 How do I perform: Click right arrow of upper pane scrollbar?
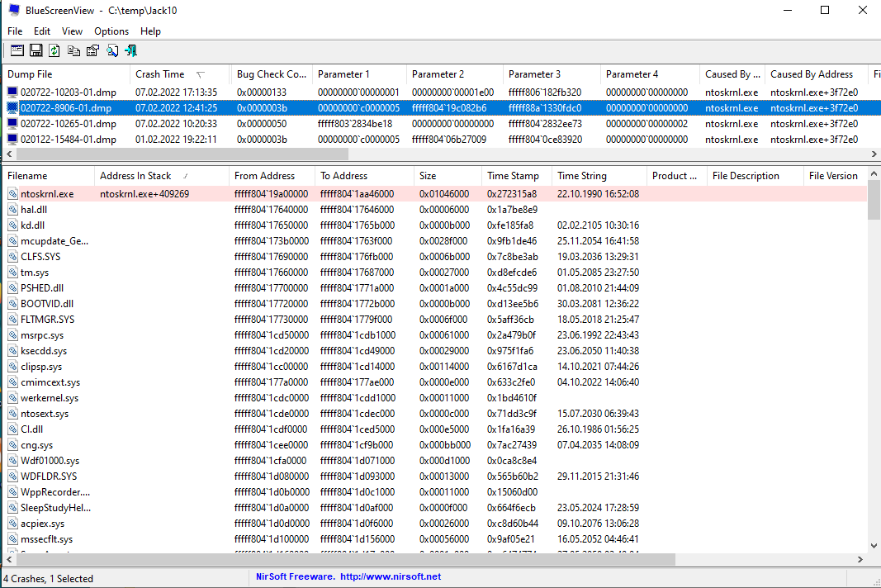[x=874, y=154]
